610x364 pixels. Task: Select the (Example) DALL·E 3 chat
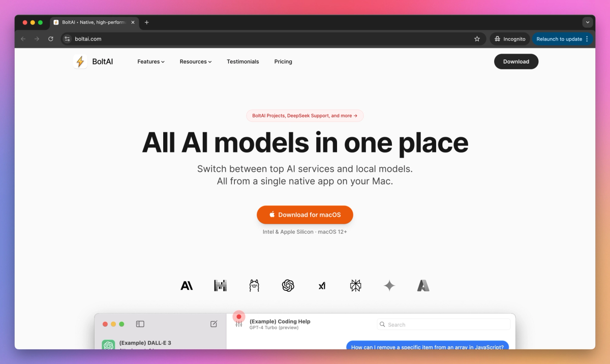point(160,344)
